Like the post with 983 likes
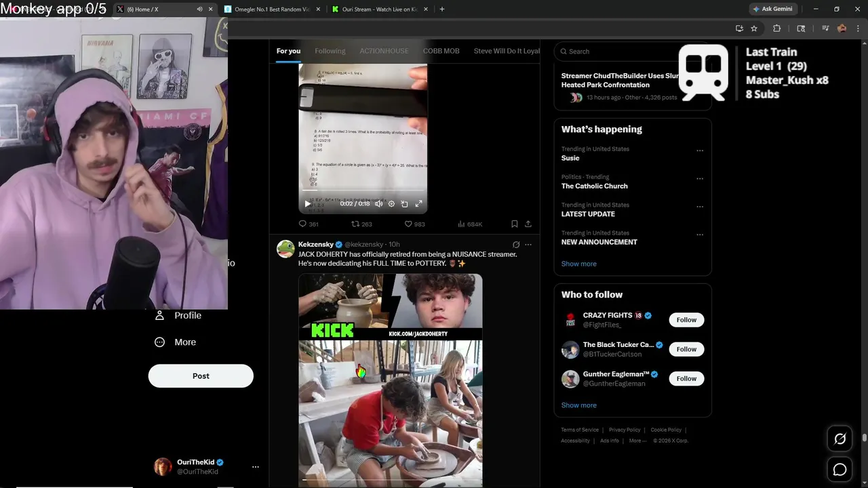Viewport: 868px width, 488px height. pos(414,224)
